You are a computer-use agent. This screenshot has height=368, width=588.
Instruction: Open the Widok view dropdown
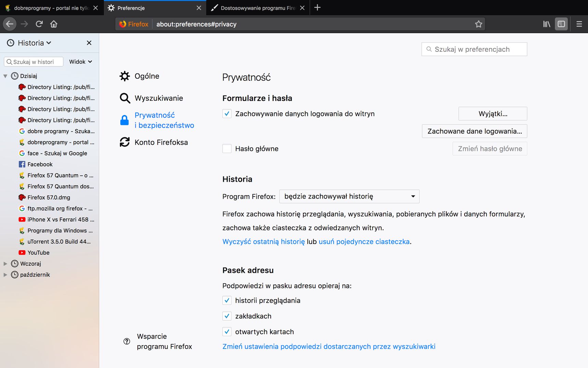click(x=81, y=62)
